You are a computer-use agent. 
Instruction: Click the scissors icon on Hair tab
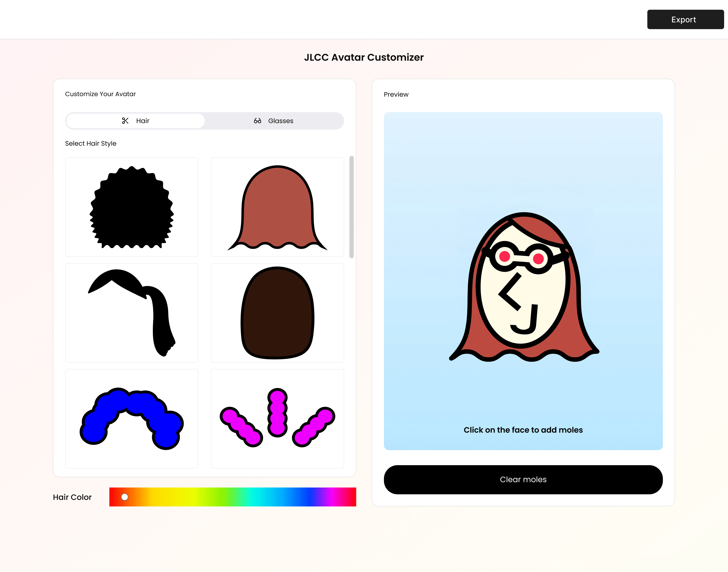(x=125, y=121)
